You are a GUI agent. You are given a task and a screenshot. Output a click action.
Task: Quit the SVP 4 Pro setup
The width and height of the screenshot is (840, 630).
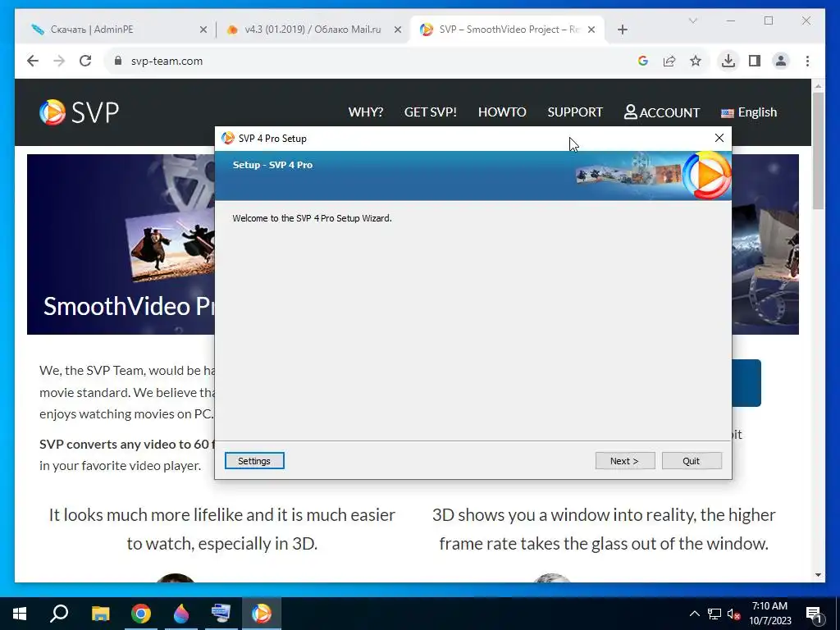(x=691, y=461)
